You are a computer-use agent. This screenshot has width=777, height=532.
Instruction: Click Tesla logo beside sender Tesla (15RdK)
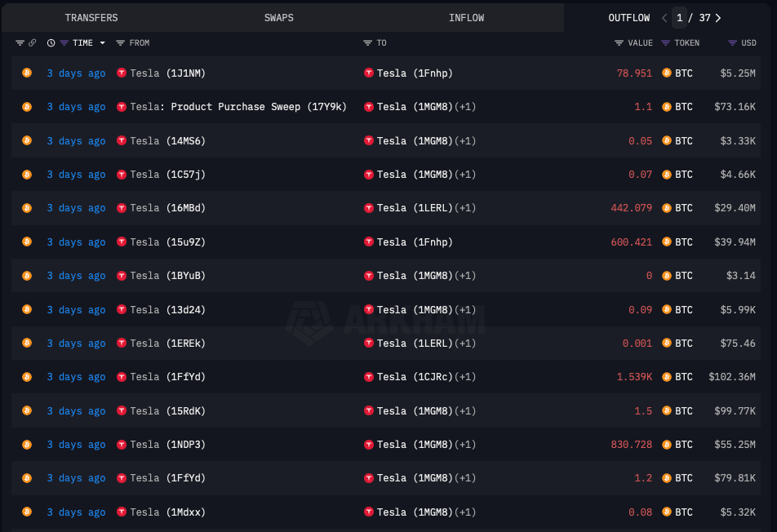pos(122,410)
